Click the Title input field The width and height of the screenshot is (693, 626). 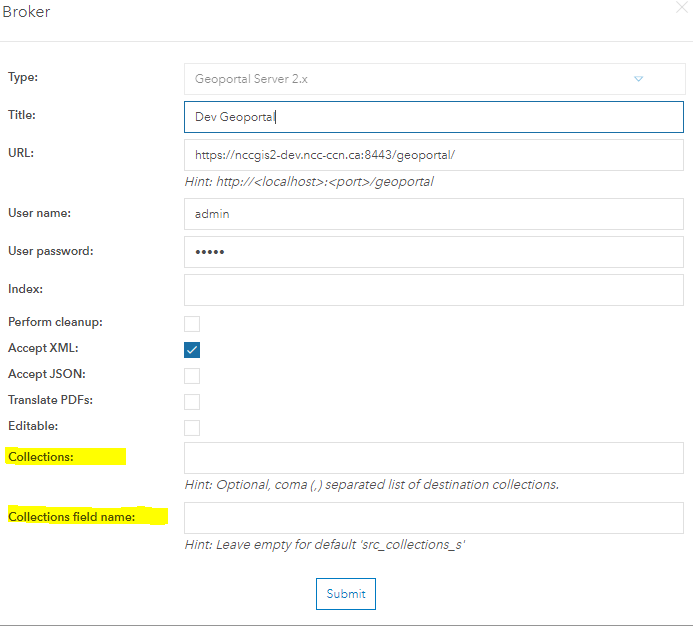(x=434, y=117)
